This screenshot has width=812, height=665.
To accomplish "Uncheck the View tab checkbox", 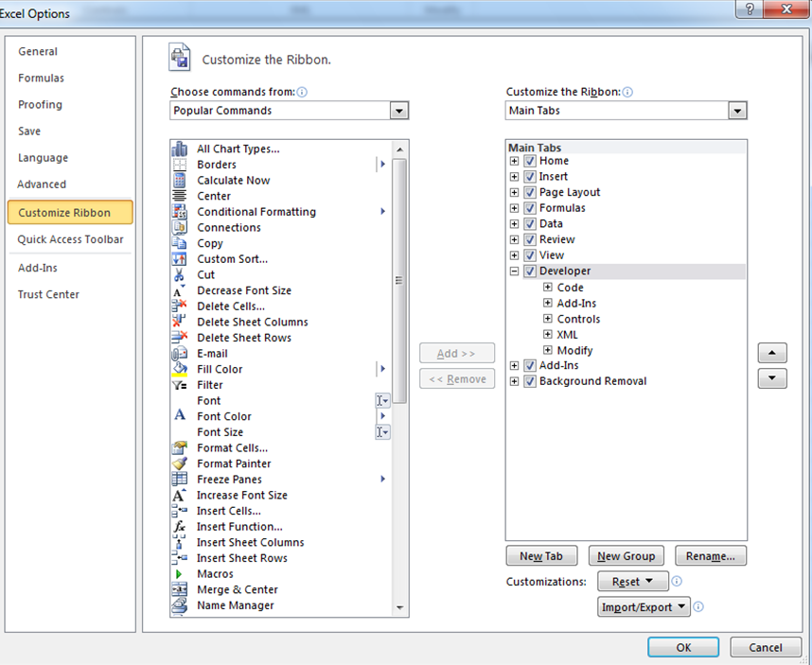I will click(x=530, y=255).
